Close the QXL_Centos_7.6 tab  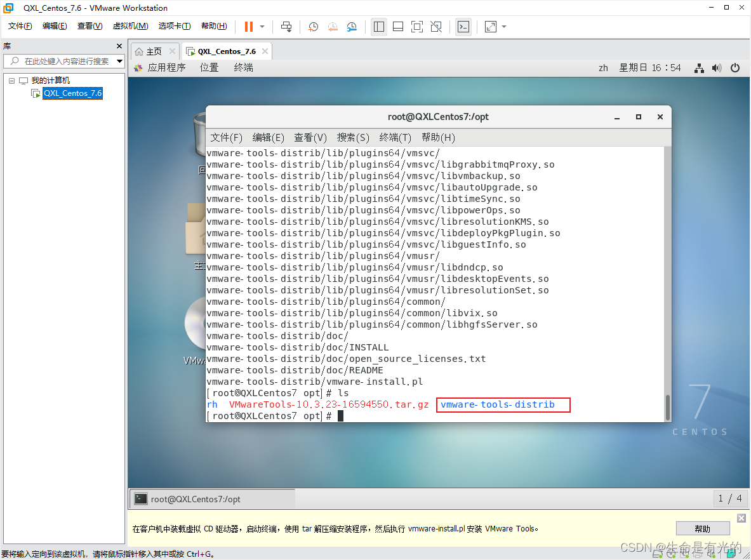(x=265, y=51)
